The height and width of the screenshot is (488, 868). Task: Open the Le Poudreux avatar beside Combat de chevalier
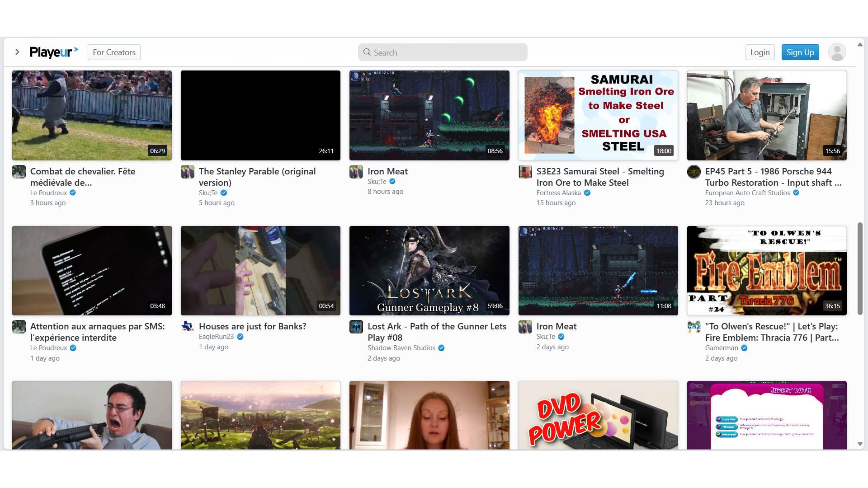19,172
